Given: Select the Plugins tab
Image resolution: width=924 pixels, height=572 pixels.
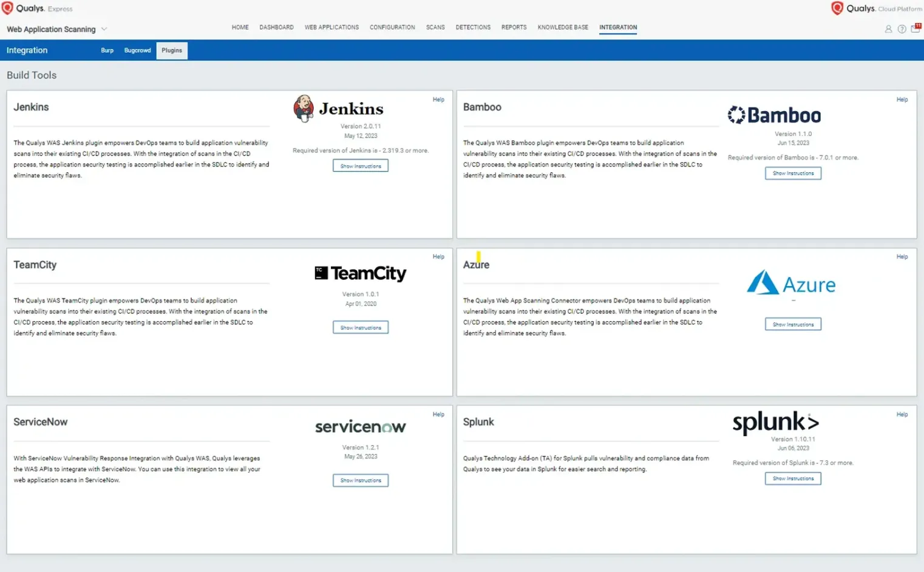Looking at the screenshot, I should pyautogui.click(x=172, y=50).
